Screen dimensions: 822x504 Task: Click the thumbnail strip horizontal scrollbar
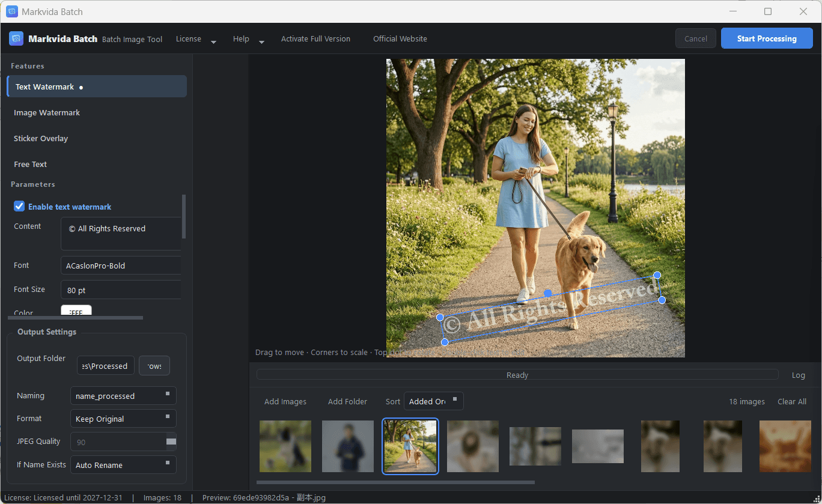pos(395,482)
